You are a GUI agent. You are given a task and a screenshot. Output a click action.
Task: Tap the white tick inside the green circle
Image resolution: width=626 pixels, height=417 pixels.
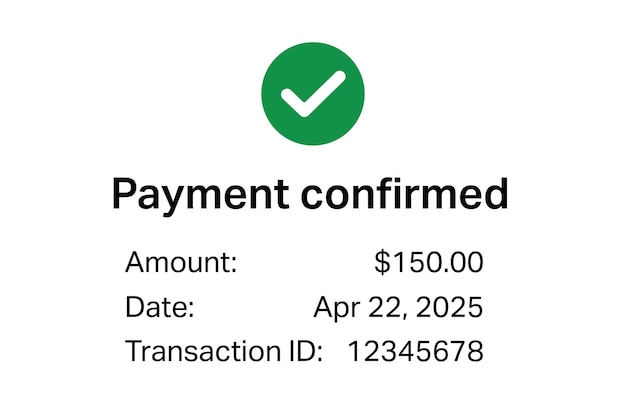[x=313, y=94]
